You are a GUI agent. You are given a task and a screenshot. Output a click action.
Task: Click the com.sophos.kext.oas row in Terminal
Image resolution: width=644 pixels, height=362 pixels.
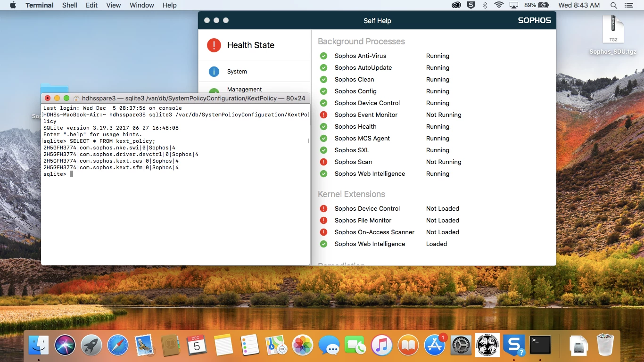[111, 161]
